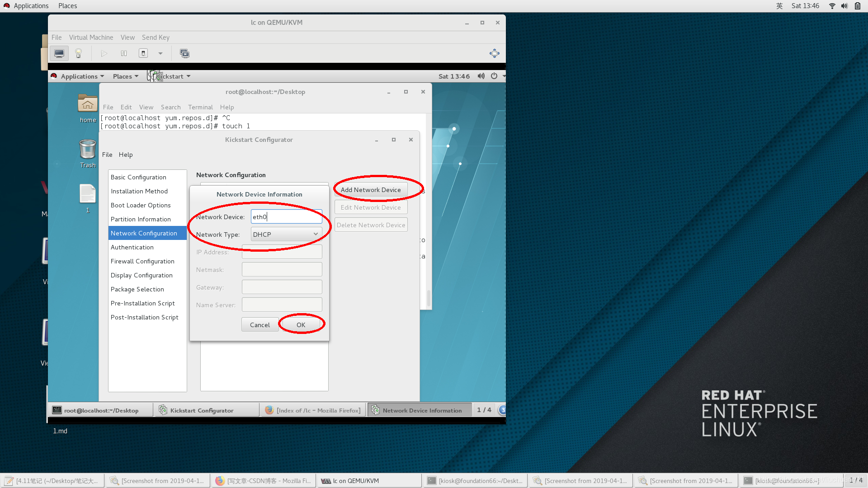Click guest volume speaker icon
Image resolution: width=868 pixels, height=488 pixels.
pos(481,76)
